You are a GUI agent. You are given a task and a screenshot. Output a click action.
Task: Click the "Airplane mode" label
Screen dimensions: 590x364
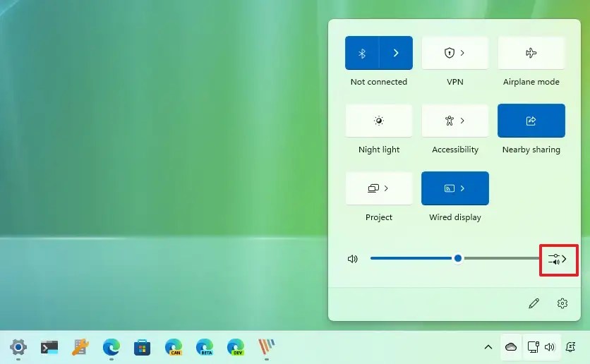tap(531, 82)
